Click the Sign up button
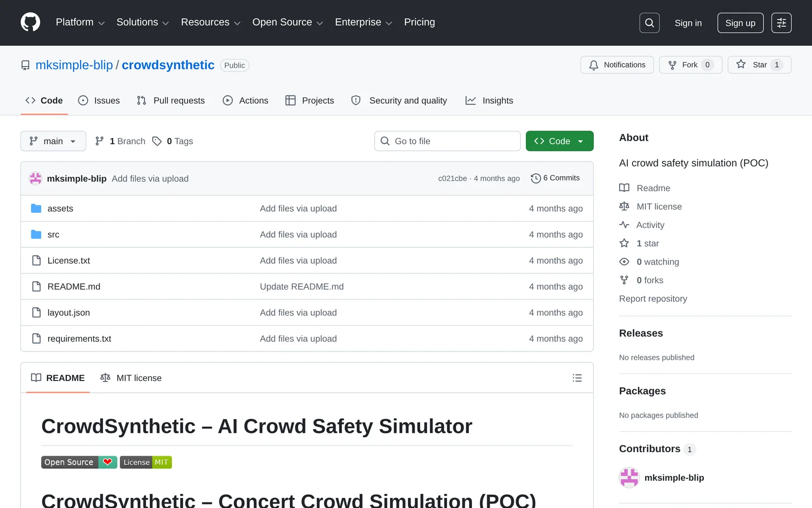 click(x=740, y=23)
